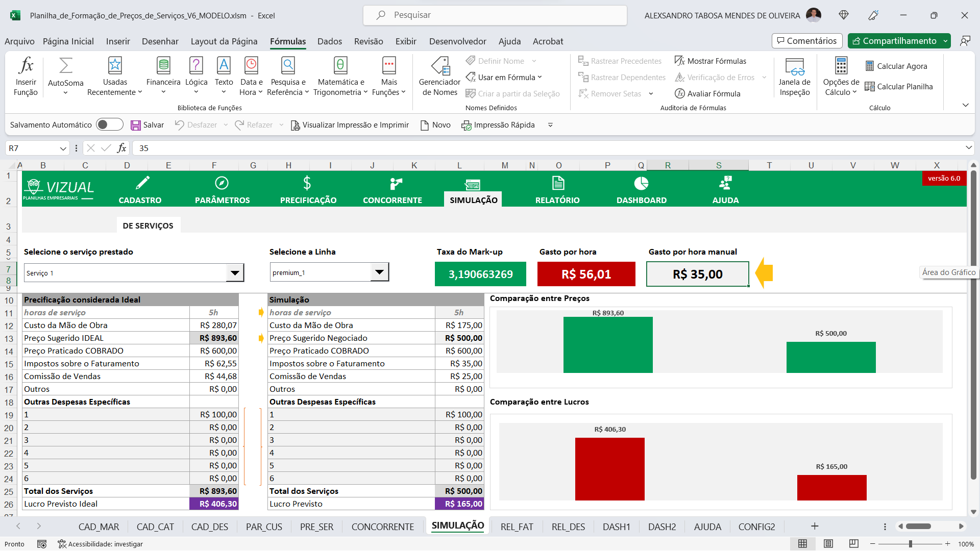
Task: Go to DASHBOARD pie chart navigation
Action: [642, 190]
